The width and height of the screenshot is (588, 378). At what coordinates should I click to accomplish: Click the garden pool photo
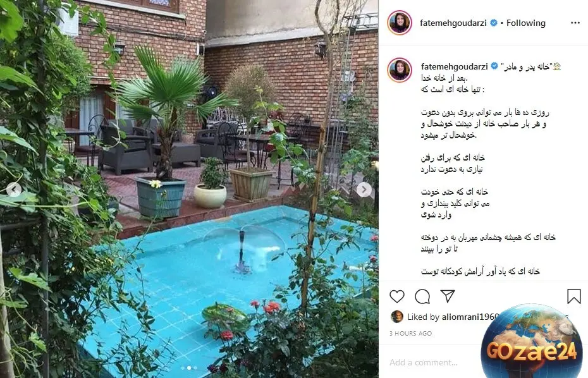[189, 189]
